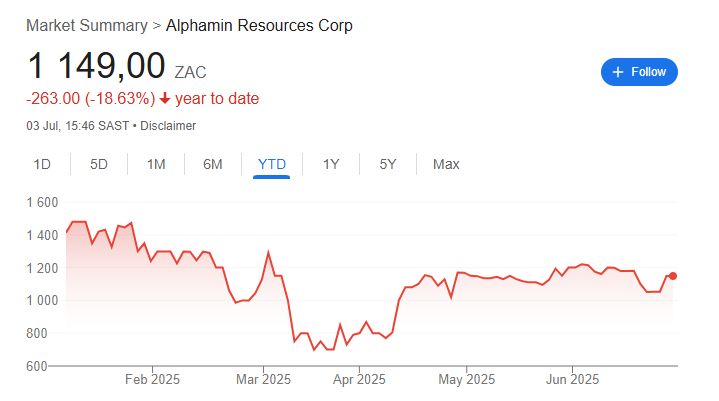This screenshot has height=401, width=719.
Task: Switch to the 6M range tab
Action: pos(213,164)
